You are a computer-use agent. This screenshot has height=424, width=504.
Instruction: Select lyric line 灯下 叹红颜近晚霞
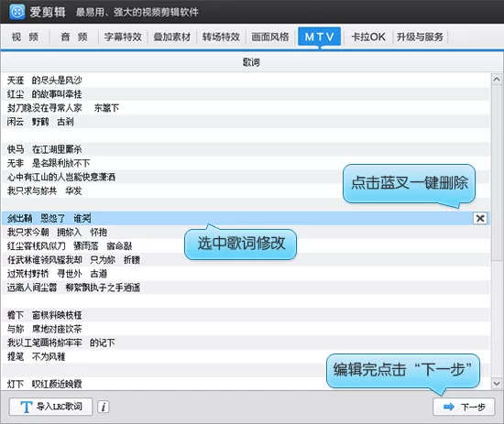246,384
